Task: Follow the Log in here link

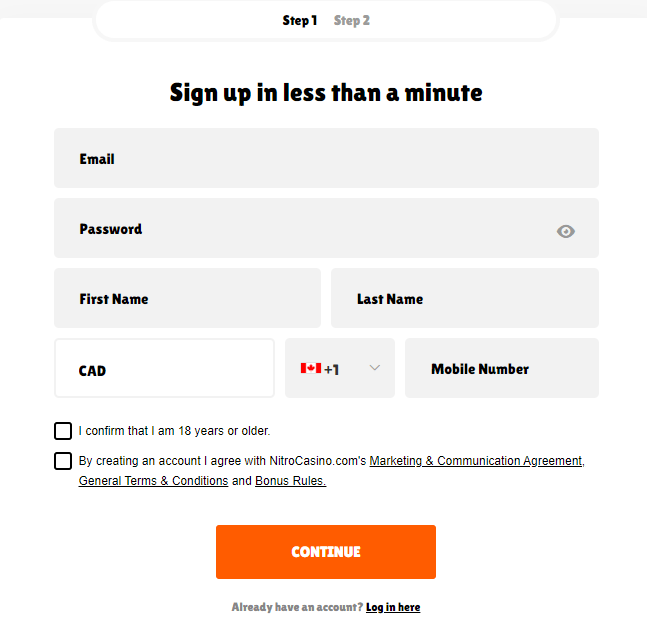Action: pyautogui.click(x=393, y=607)
